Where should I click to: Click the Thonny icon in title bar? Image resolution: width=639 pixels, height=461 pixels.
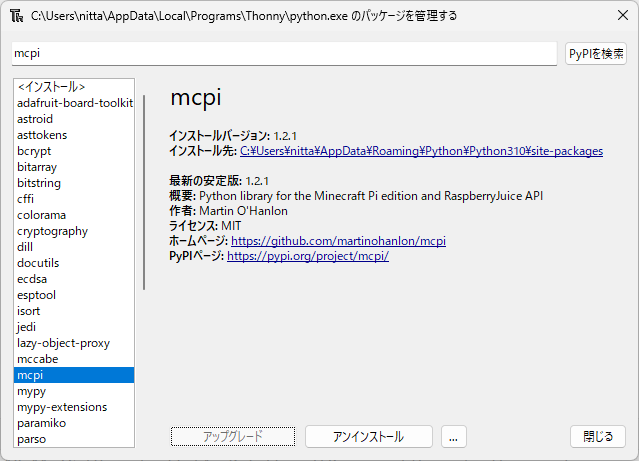pyautogui.click(x=16, y=17)
